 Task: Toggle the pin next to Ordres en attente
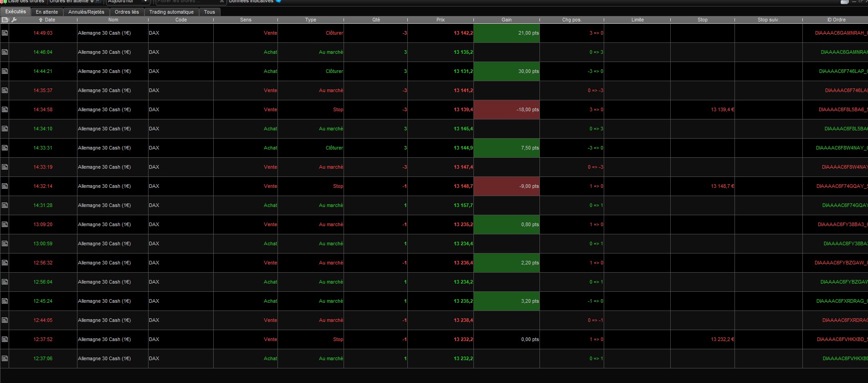click(x=98, y=1)
